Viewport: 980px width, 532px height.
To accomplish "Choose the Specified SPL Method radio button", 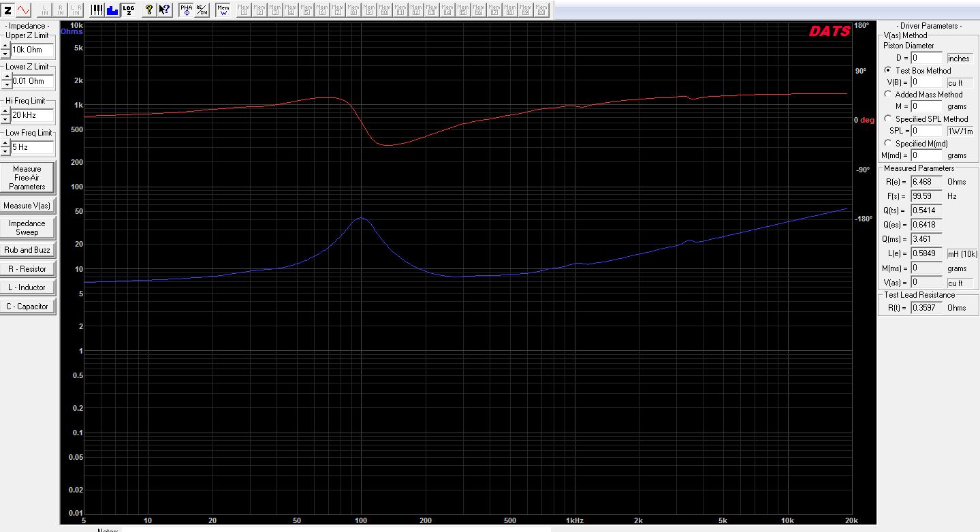I will (x=888, y=119).
